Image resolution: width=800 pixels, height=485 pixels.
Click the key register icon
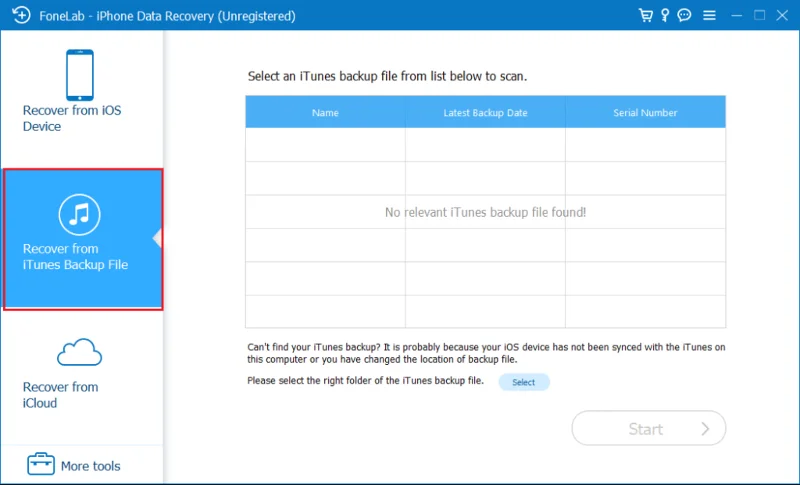click(x=665, y=15)
